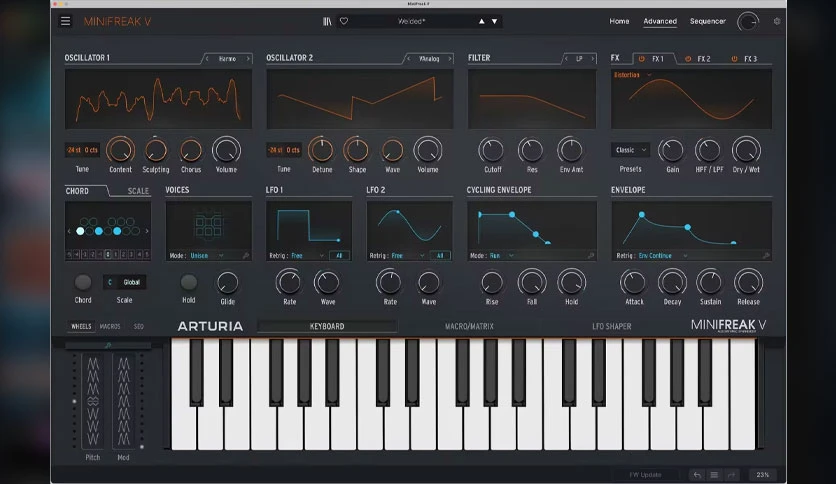
Task: Toggle FX 1 power button
Action: point(641,59)
